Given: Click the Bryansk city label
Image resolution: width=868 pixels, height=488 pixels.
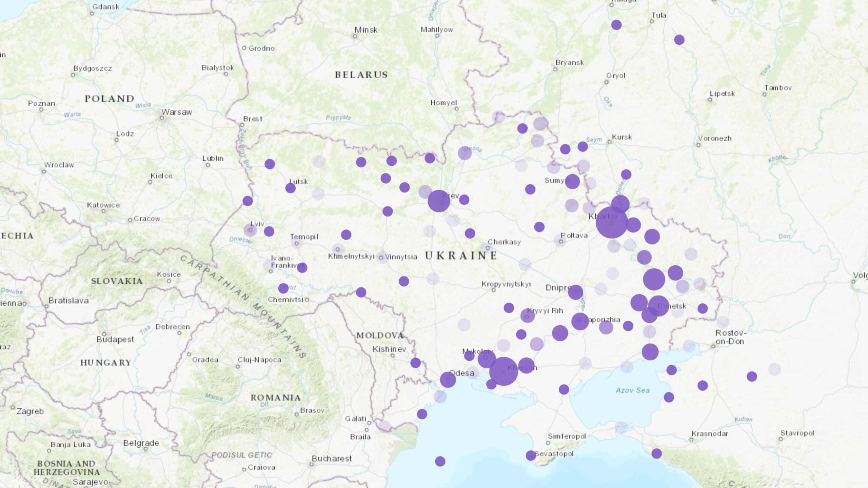Looking at the screenshot, I should [570, 63].
